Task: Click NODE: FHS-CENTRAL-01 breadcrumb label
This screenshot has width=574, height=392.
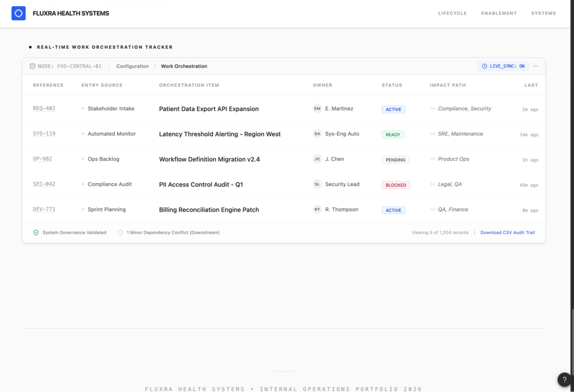Action: tap(70, 66)
